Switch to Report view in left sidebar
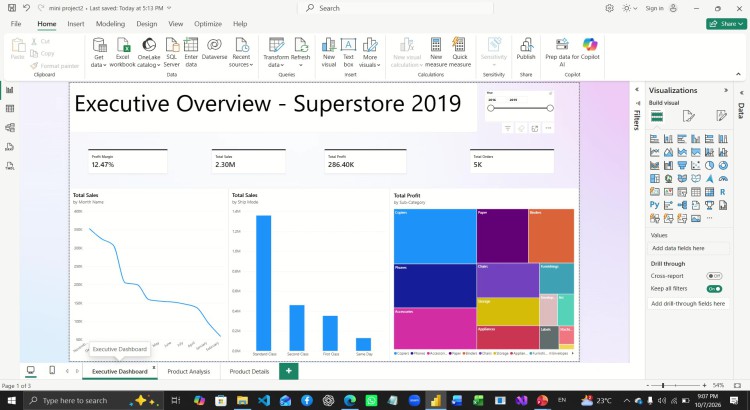This screenshot has width=750, height=410. click(x=10, y=90)
